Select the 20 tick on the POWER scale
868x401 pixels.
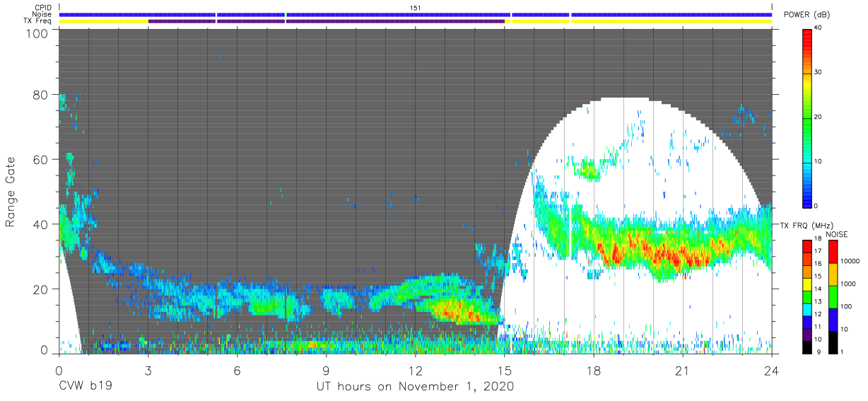(817, 117)
